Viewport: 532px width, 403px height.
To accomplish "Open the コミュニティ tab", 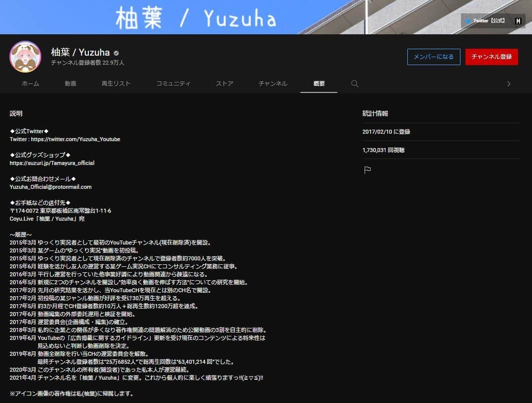I will pyautogui.click(x=173, y=83).
